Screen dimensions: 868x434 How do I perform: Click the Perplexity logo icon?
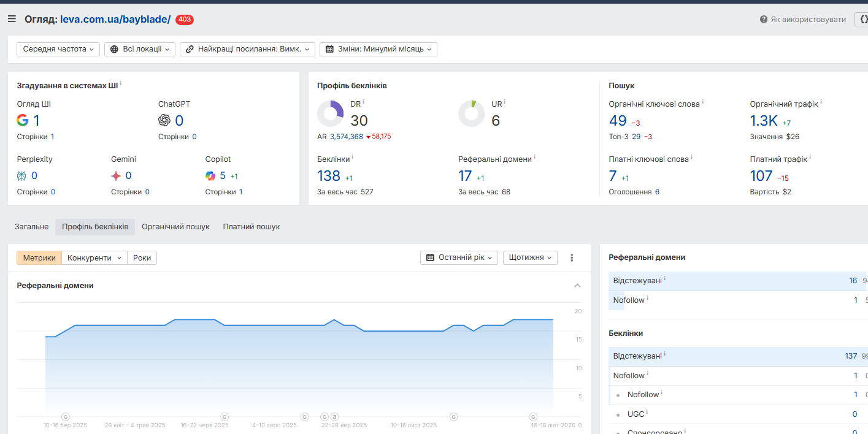pos(22,176)
